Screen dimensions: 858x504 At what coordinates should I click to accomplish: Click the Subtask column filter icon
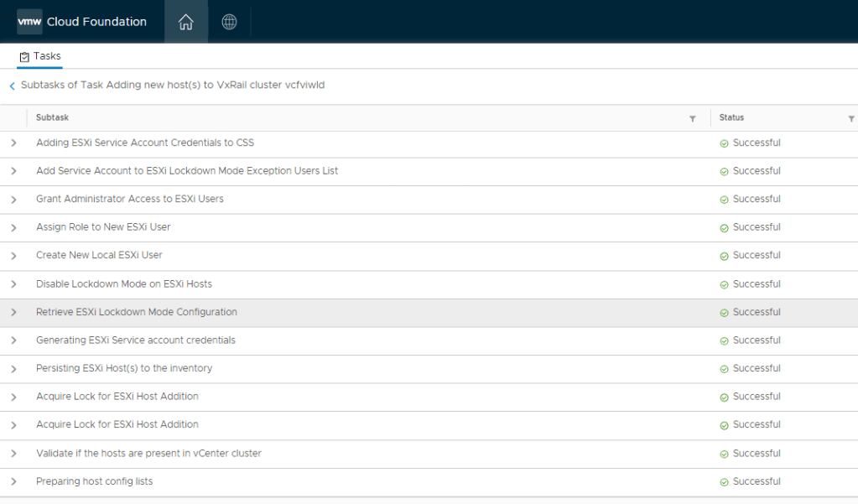[692, 119]
